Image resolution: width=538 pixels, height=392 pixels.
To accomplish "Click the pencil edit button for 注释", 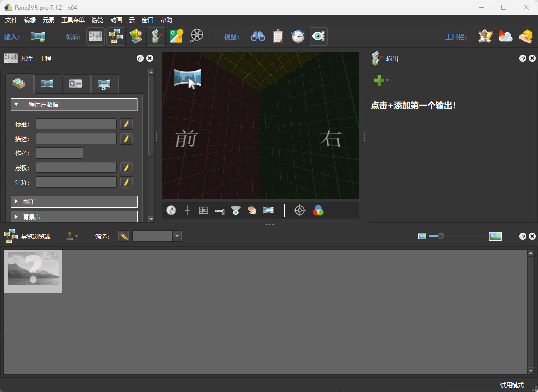I will click(x=126, y=182).
